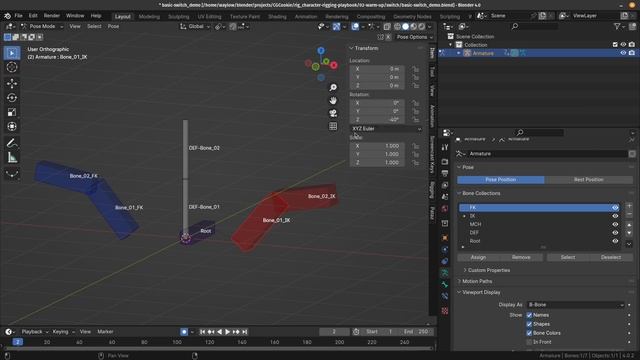Viewport: 640px width, 360px height.
Task: Switch perspective/orthographic grid icon
Action: (x=333, y=126)
